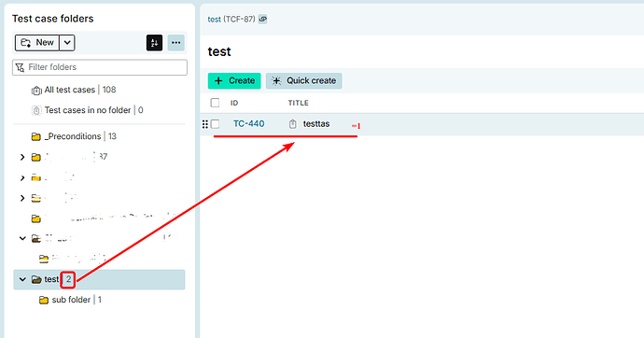Click the Quick create button
644x338 pixels.
coord(304,81)
